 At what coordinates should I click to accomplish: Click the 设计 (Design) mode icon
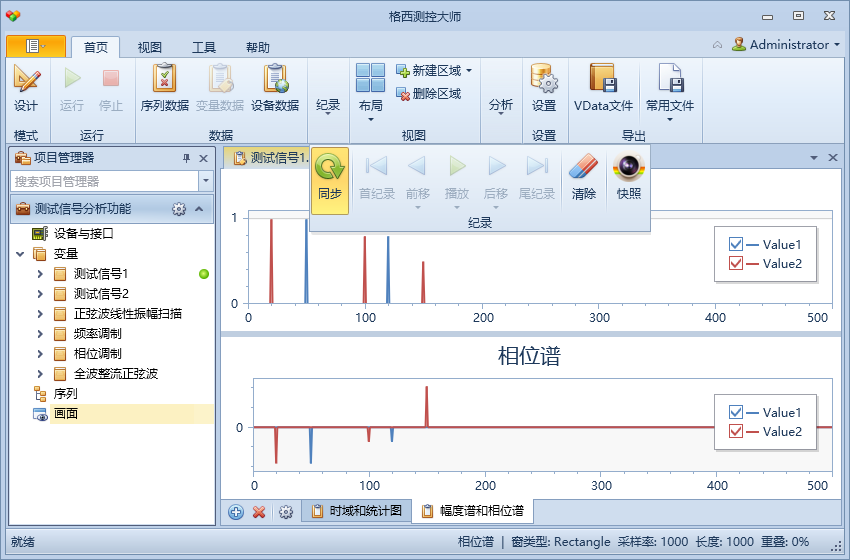(26, 80)
